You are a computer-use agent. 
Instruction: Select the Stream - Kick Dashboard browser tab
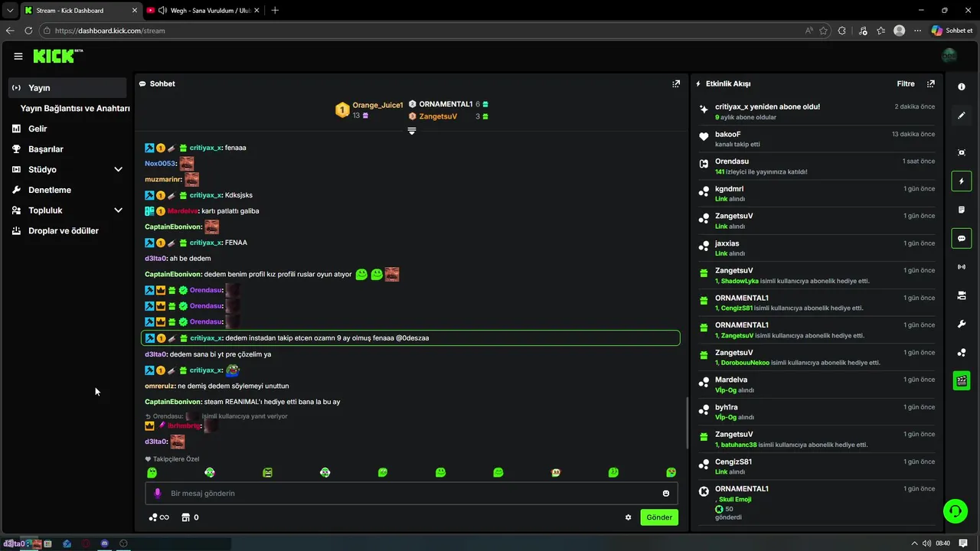(80, 10)
